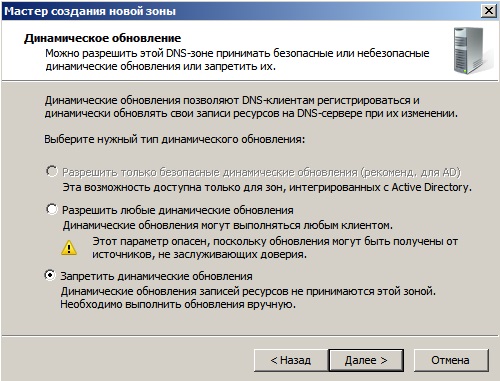Click the 'Динамические обновления позволяют DNS-клиентам' paragraph
The width and height of the screenshot is (500, 381).
tap(251, 107)
